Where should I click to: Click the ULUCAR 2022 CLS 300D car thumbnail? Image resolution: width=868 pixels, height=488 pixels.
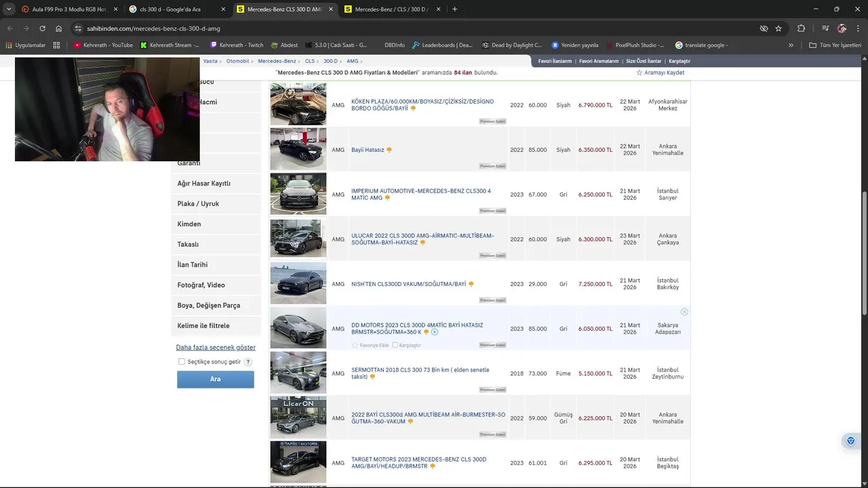pyautogui.click(x=298, y=239)
